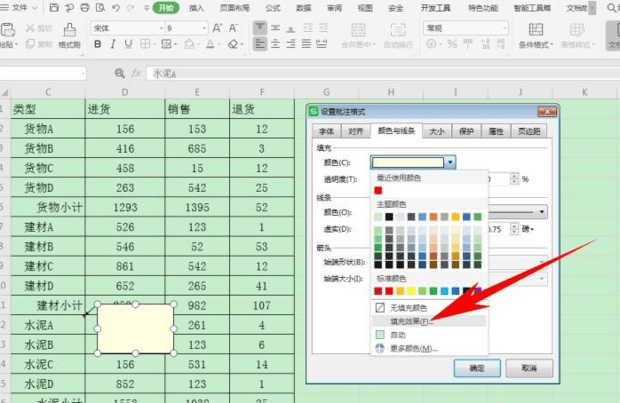Click the Undo arrow icon
This screenshot has width=620, height=403.
point(115,8)
